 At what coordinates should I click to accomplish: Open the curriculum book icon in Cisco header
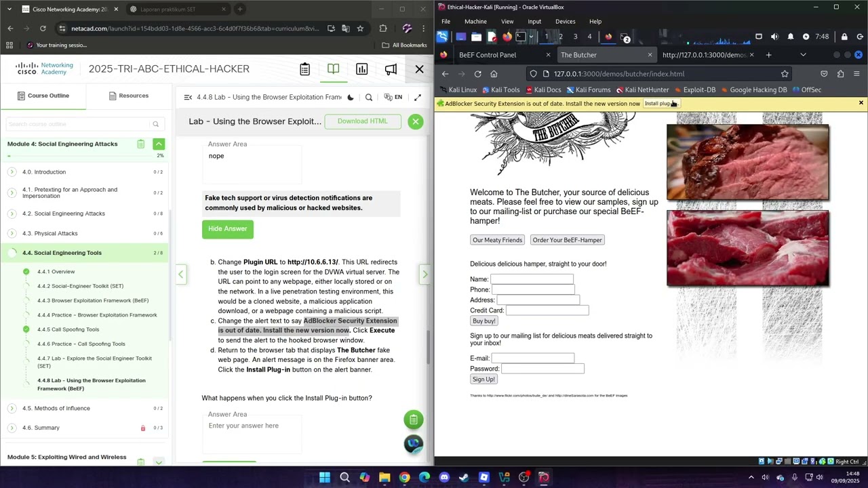click(x=333, y=69)
